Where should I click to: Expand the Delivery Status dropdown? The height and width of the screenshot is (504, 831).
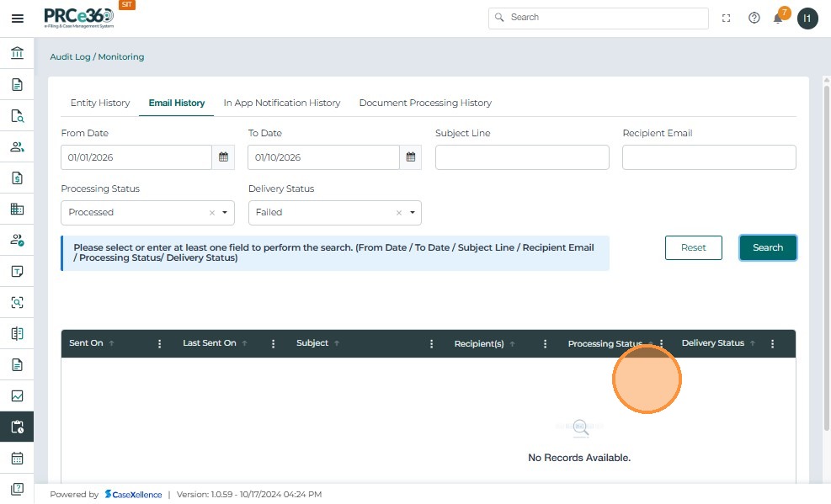tap(412, 213)
